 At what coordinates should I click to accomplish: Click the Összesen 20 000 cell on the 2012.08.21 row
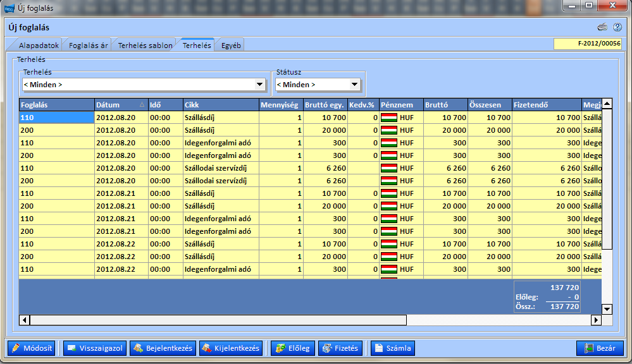(x=490, y=206)
